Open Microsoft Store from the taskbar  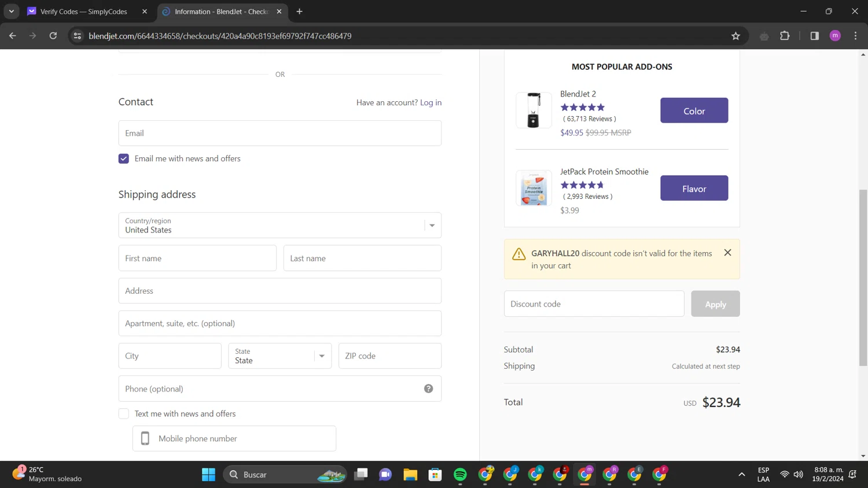(x=435, y=475)
